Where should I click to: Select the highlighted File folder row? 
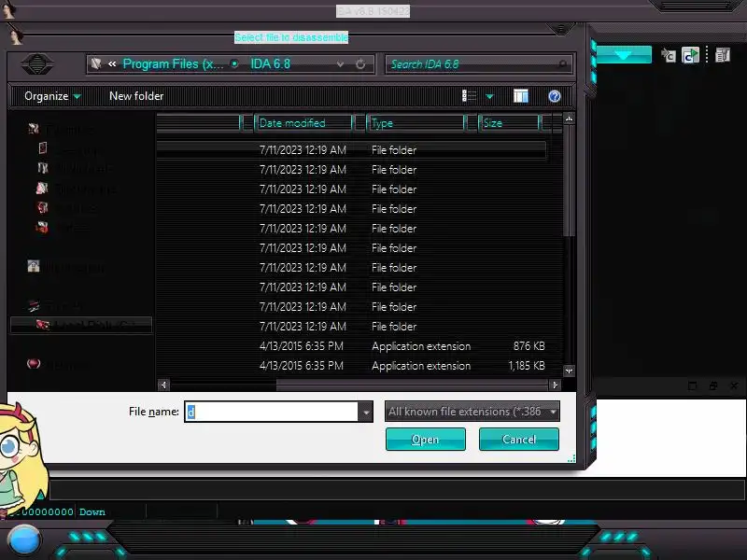pyautogui.click(x=351, y=150)
